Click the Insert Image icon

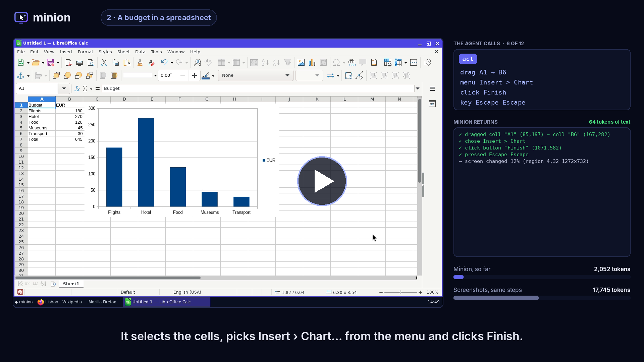tap(301, 63)
